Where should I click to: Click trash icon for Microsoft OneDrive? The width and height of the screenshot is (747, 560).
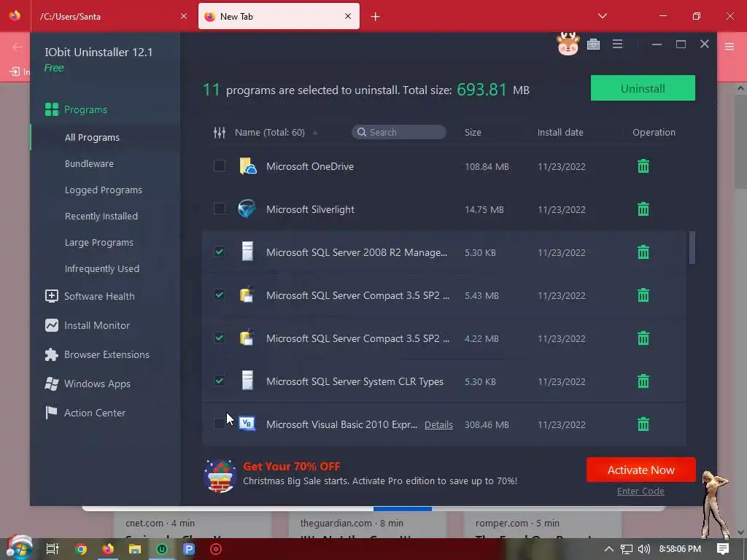point(643,166)
